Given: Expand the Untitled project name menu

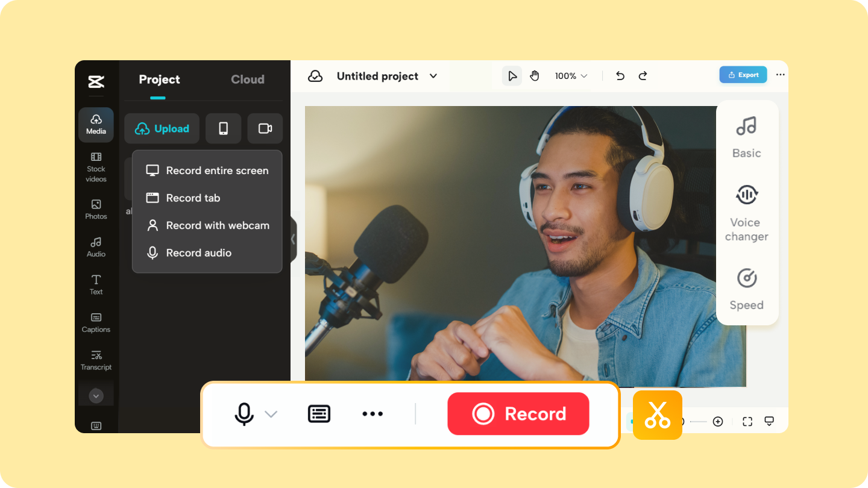Looking at the screenshot, I should (x=433, y=76).
